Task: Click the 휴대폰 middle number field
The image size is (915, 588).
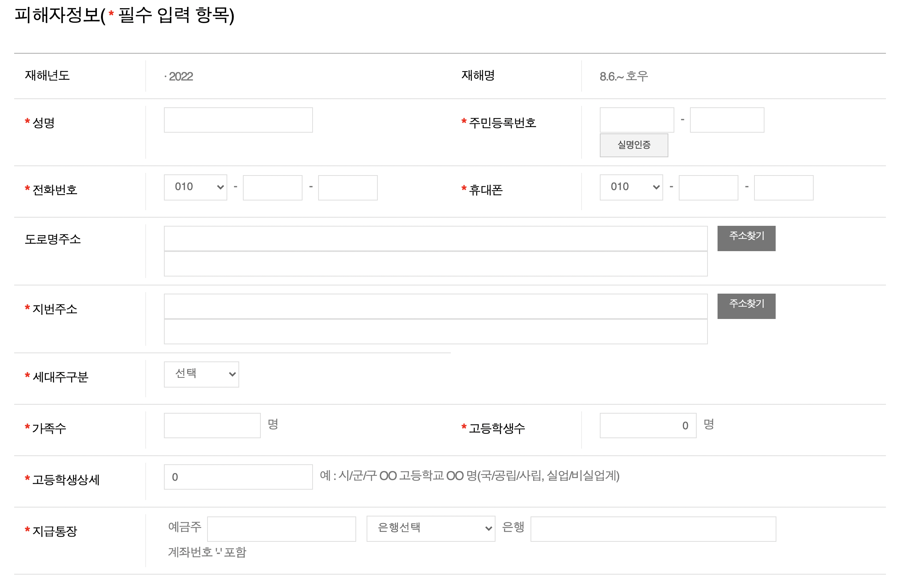Action: pyautogui.click(x=708, y=187)
